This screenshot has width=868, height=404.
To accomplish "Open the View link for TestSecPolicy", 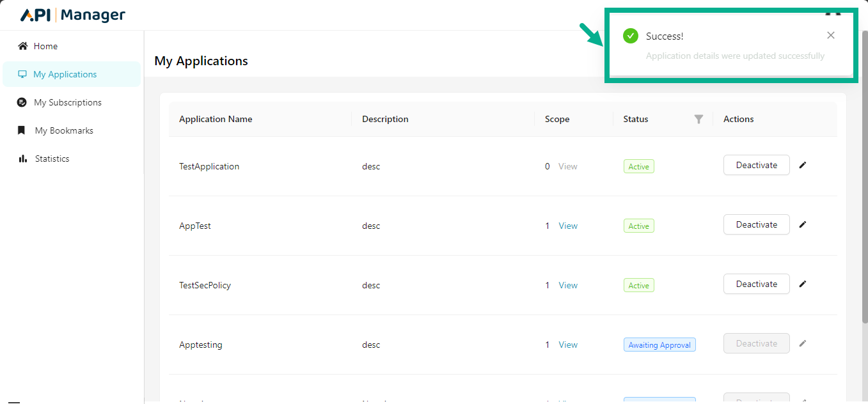I will coord(567,285).
